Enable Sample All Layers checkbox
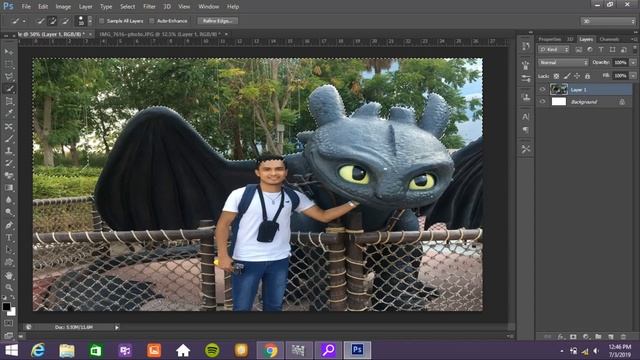The image size is (640, 360). point(102,21)
